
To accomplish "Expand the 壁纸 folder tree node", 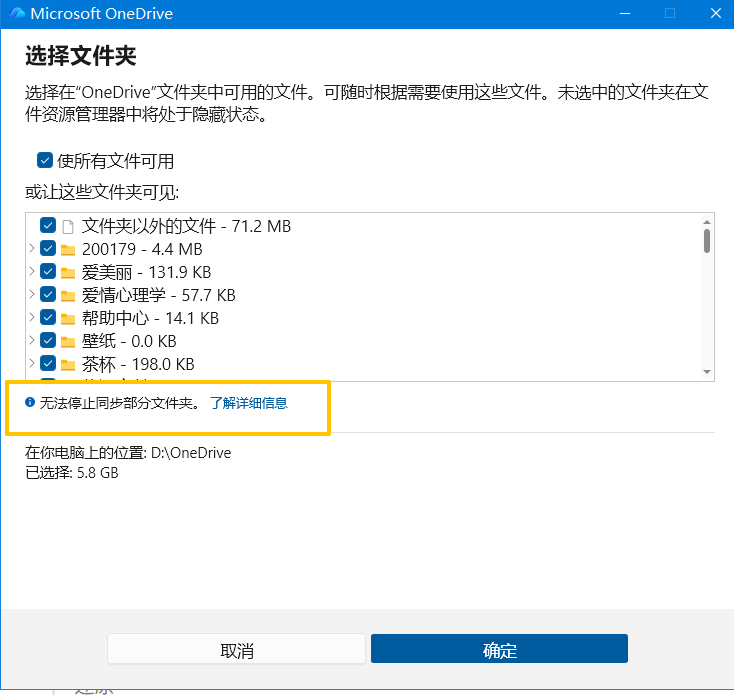I will pyautogui.click(x=32, y=340).
